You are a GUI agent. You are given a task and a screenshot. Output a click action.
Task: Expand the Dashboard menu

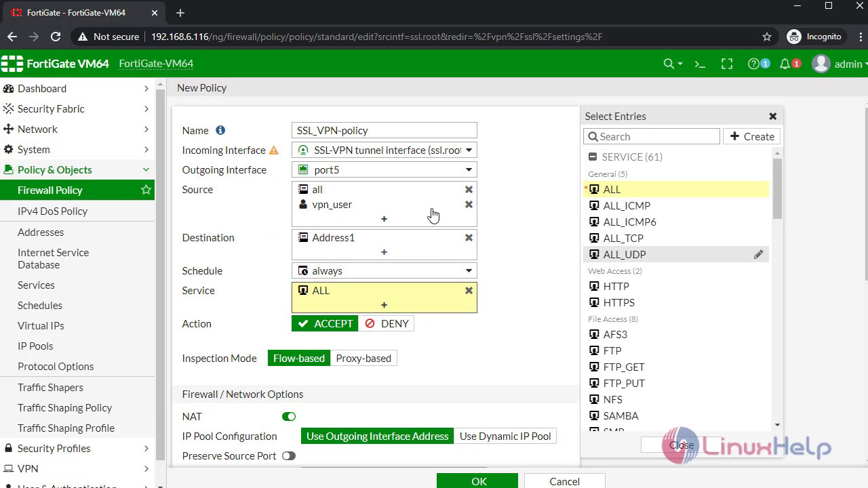[77, 89]
